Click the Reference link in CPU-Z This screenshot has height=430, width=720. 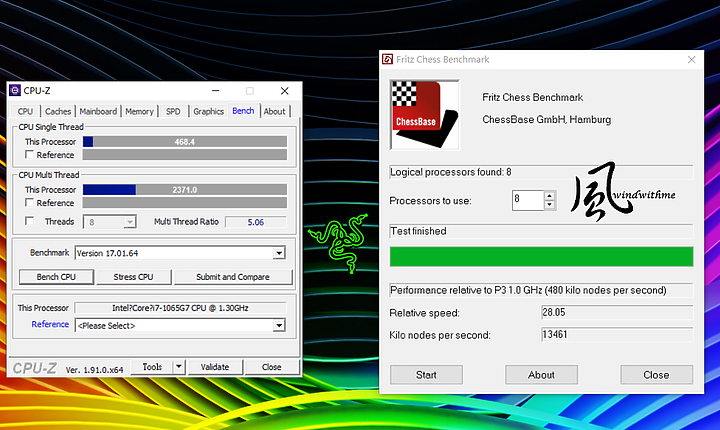pos(50,324)
